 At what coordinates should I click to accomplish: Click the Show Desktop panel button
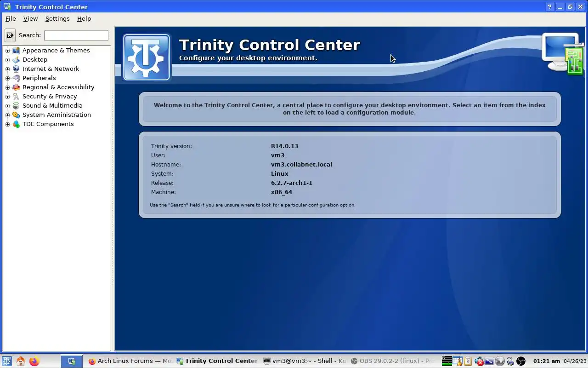click(72, 361)
